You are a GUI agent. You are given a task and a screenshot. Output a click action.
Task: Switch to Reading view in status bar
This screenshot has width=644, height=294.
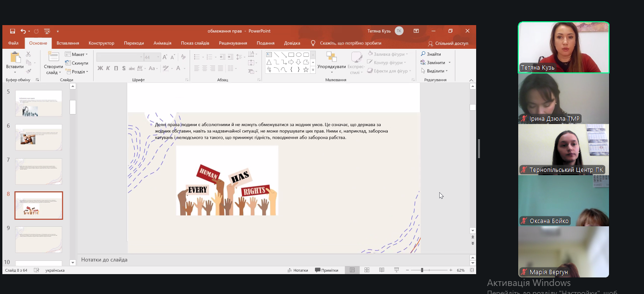[382, 270]
